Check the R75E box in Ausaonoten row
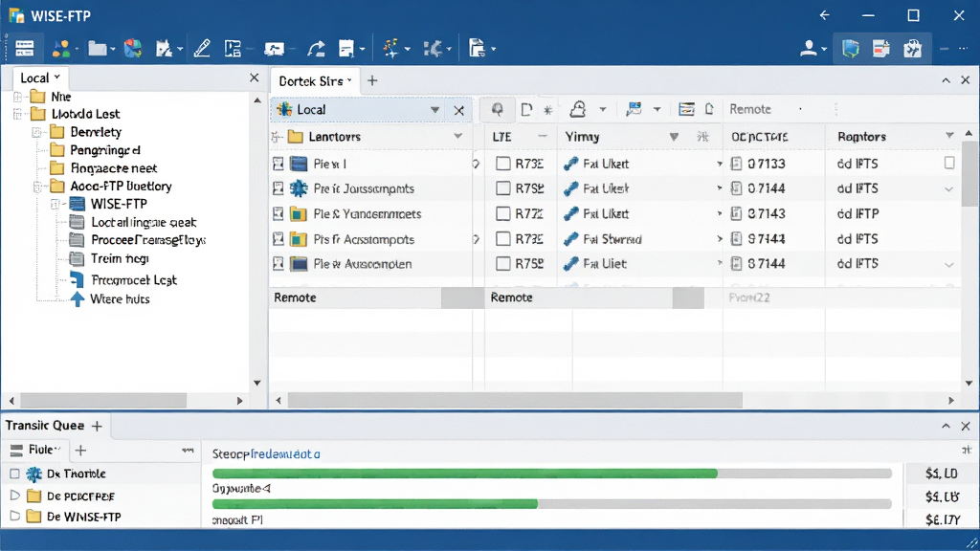The height and width of the screenshot is (551, 980). pyautogui.click(x=503, y=264)
